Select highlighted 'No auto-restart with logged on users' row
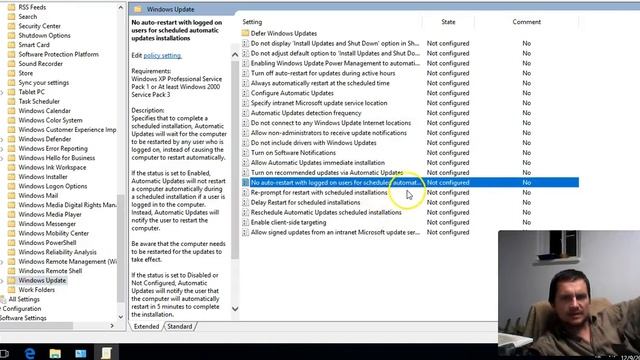 (410, 182)
